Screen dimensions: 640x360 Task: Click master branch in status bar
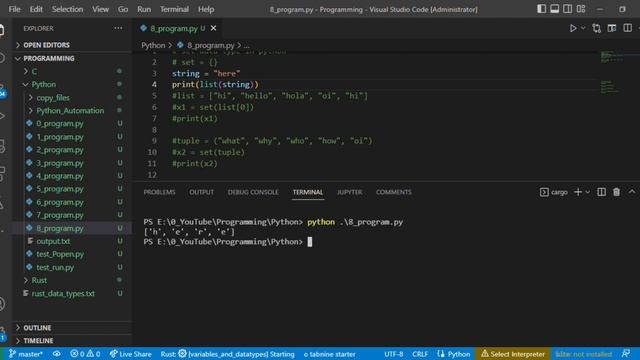(25, 354)
